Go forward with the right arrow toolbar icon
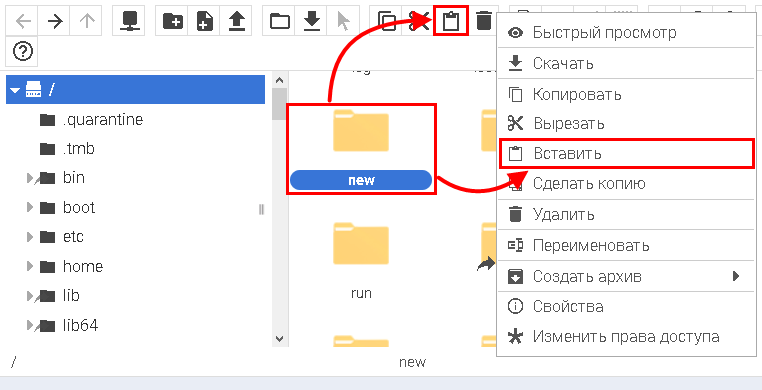This screenshot has height=390, width=762. click(x=54, y=21)
